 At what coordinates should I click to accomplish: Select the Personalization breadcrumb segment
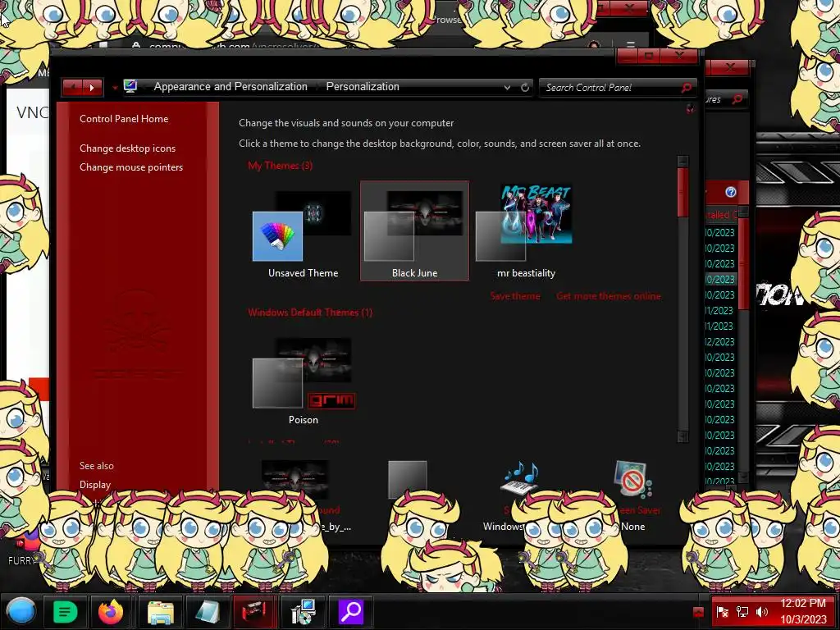pyautogui.click(x=363, y=86)
